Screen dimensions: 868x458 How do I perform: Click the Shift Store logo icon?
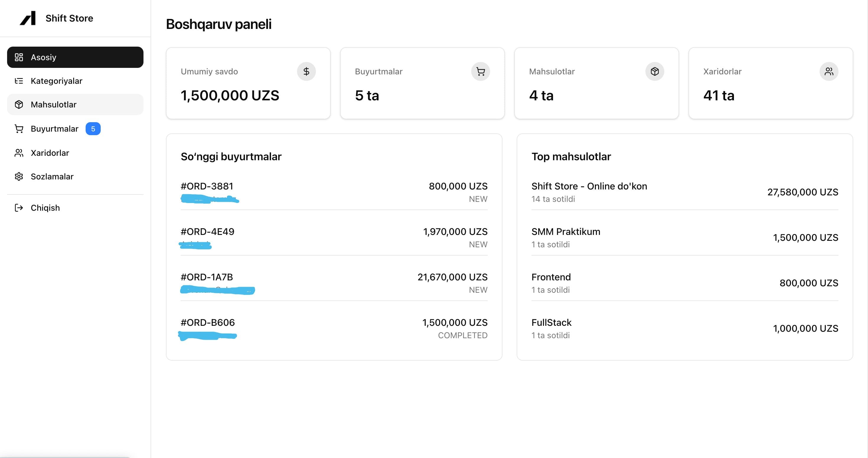[x=28, y=18]
